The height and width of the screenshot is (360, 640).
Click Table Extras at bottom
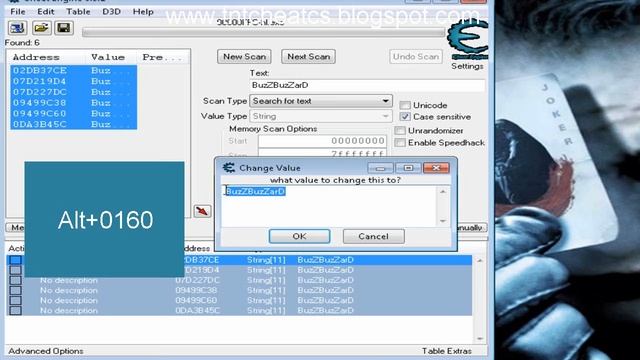pos(447,351)
